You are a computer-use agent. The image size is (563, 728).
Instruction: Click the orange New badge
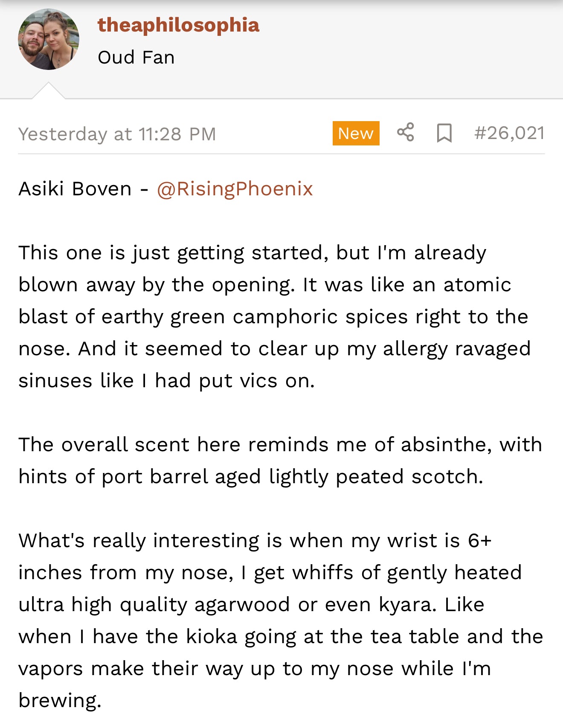[356, 133]
